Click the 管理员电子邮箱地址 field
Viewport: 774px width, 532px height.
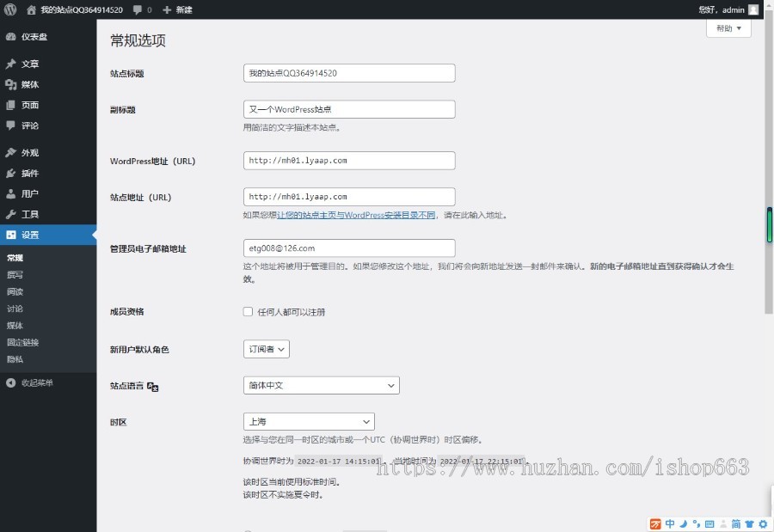tap(349, 248)
